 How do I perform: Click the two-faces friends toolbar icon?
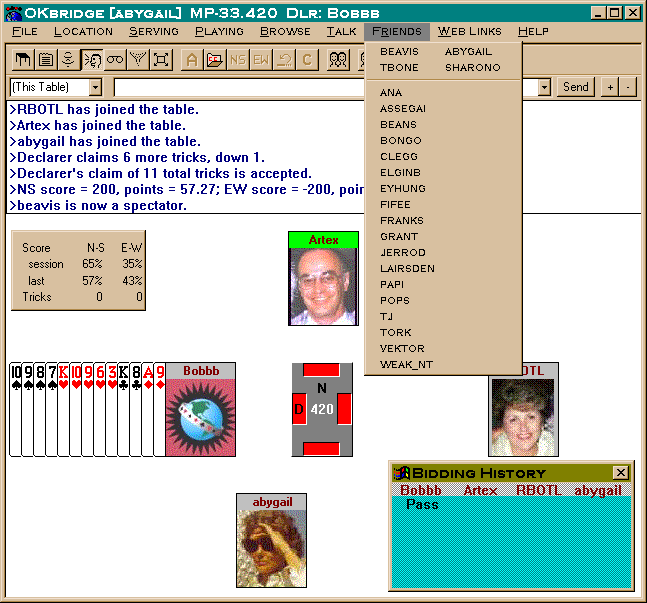(x=338, y=60)
